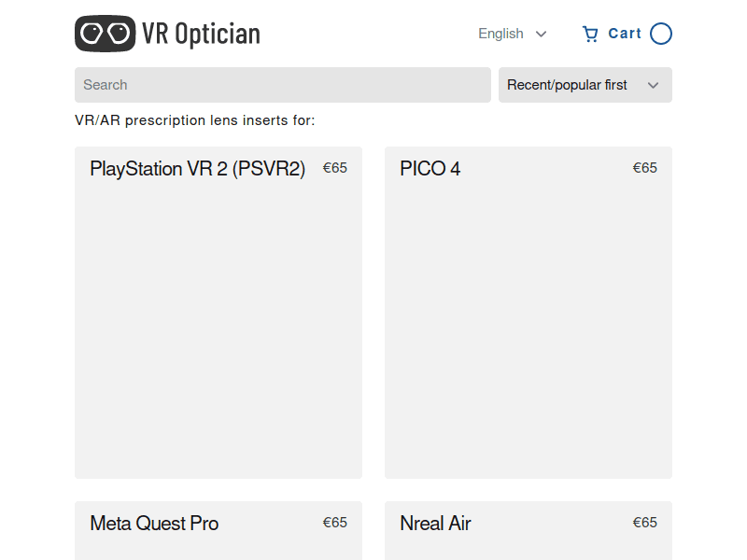Click the left lens of the logo icon
Image resolution: width=747 pixels, height=560 pixels.
94,33
